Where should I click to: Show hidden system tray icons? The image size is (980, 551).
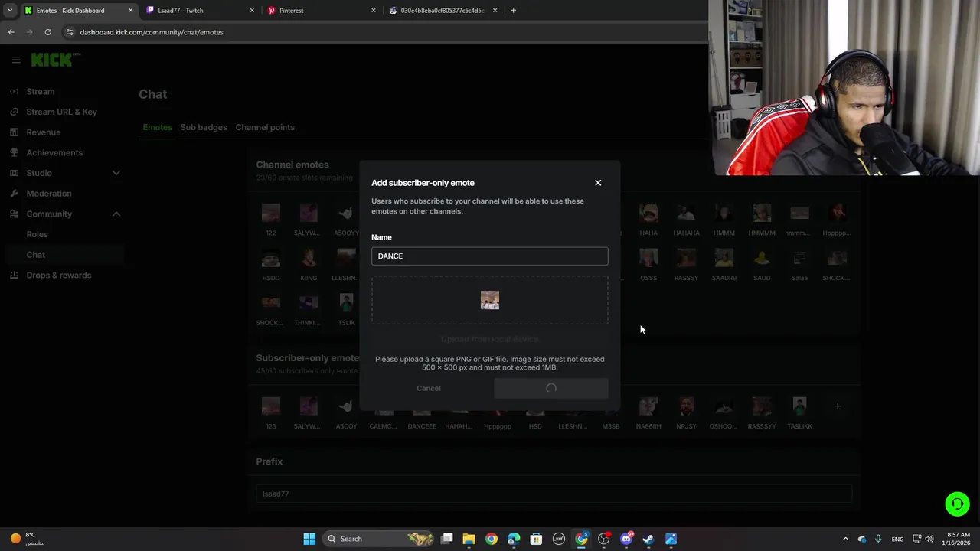(x=845, y=539)
